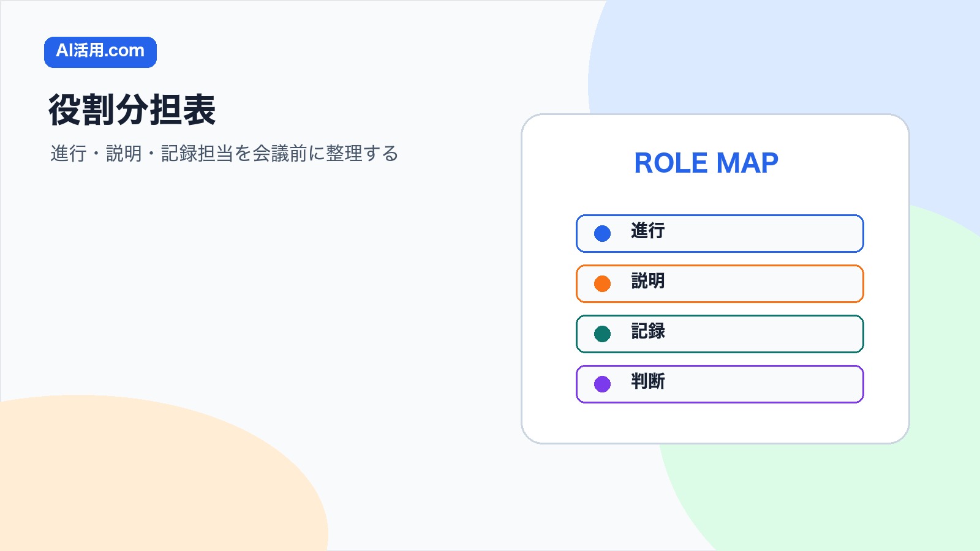Select the blue dot beside 進行
Image resolution: width=980 pixels, height=551 pixels.
point(603,233)
